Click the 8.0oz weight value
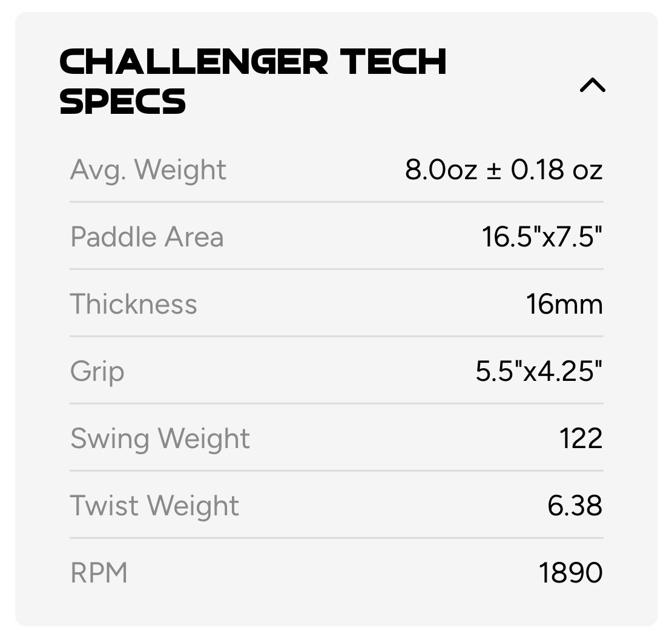Screen dimensions: 672x634 pos(441,170)
